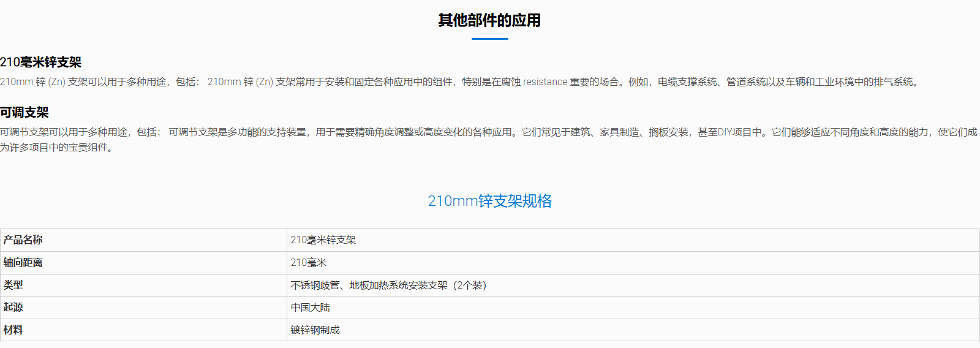The width and height of the screenshot is (980, 348).
Task: Select the 中国大陆 value cell
Action: 311,308
